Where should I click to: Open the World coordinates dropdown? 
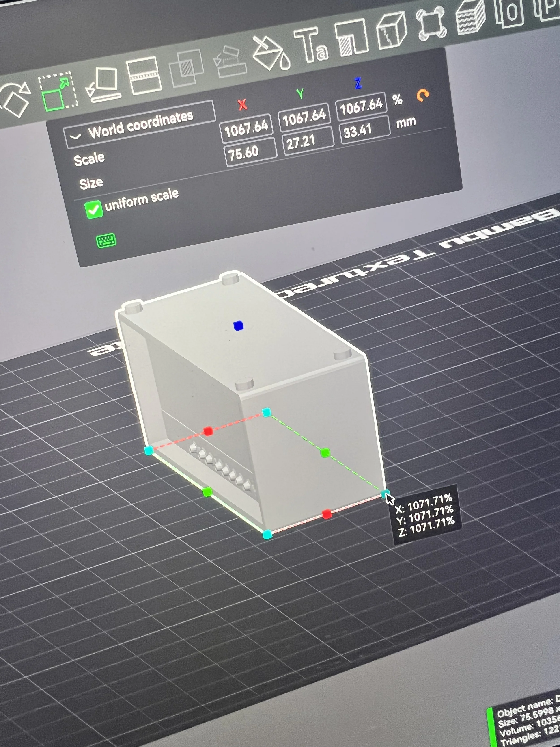(x=140, y=125)
